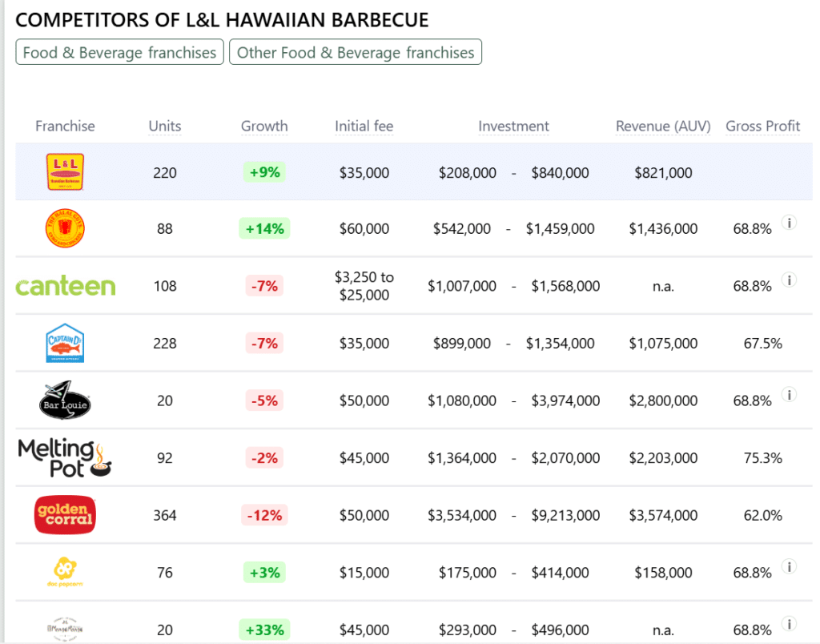
Task: Click the -12% growth badge
Action: click(x=264, y=515)
